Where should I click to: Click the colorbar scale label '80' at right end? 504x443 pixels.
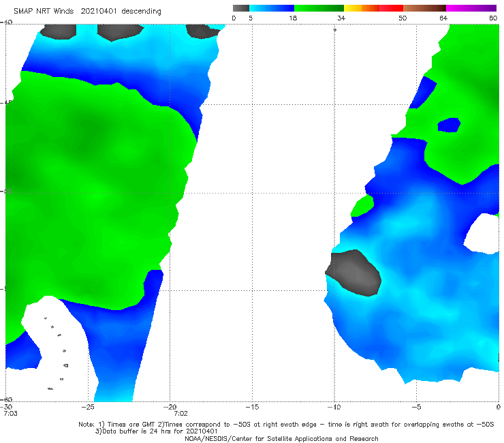(493, 18)
